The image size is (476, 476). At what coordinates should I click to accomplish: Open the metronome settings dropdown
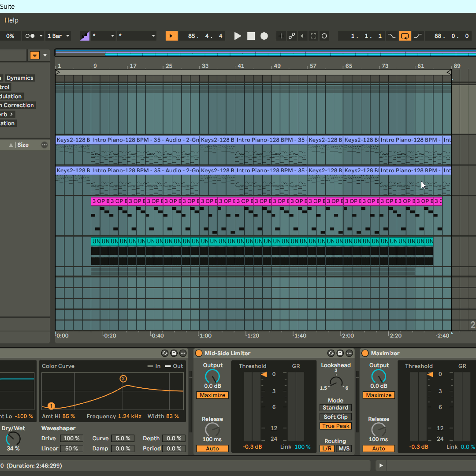pyautogui.click(x=41, y=36)
